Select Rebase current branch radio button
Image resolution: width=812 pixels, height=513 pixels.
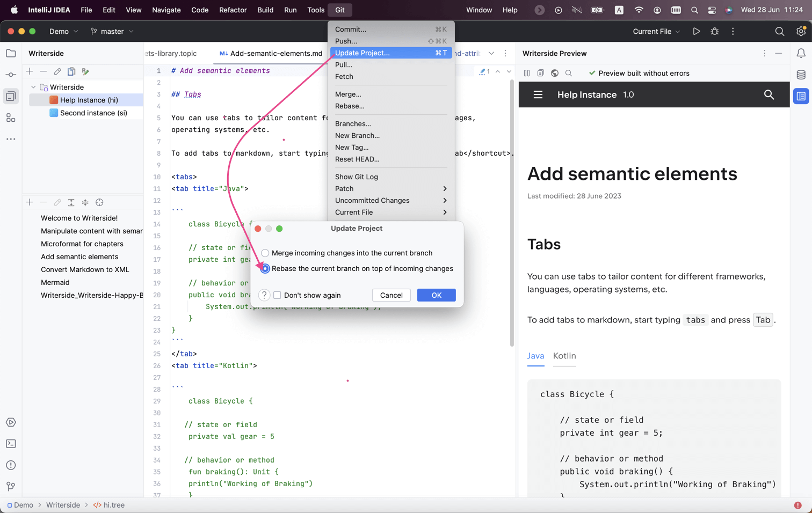265,269
